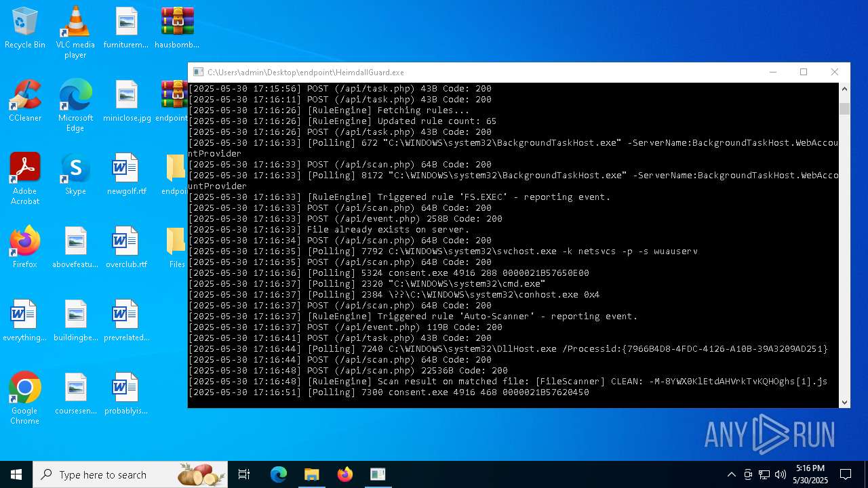Click the 'Auto-Scanner' triggered rule line

(413, 317)
